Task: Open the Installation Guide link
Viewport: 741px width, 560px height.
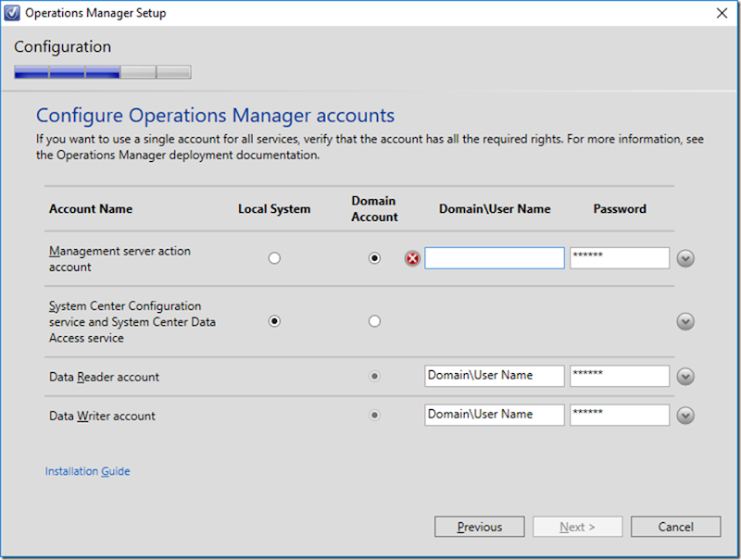Action: (87, 471)
